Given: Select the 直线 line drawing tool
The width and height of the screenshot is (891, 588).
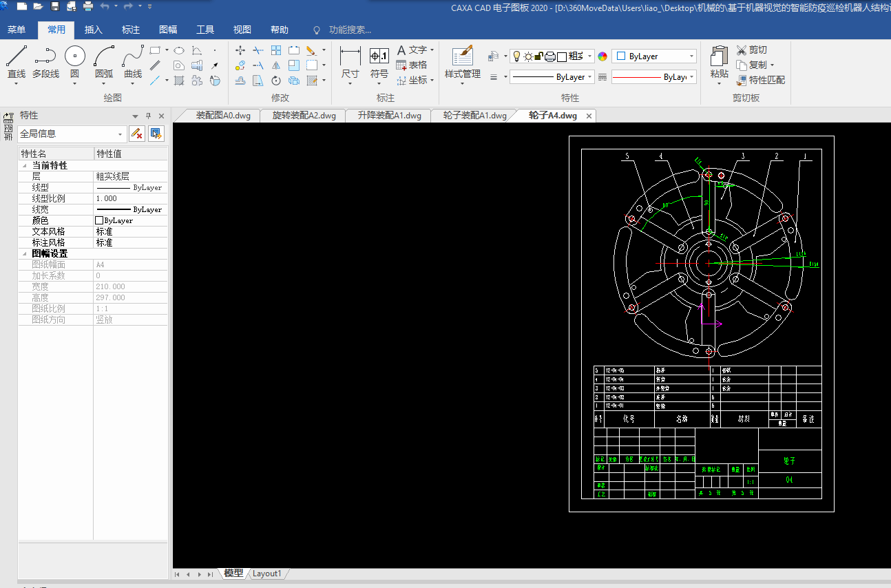Looking at the screenshot, I should [17, 62].
